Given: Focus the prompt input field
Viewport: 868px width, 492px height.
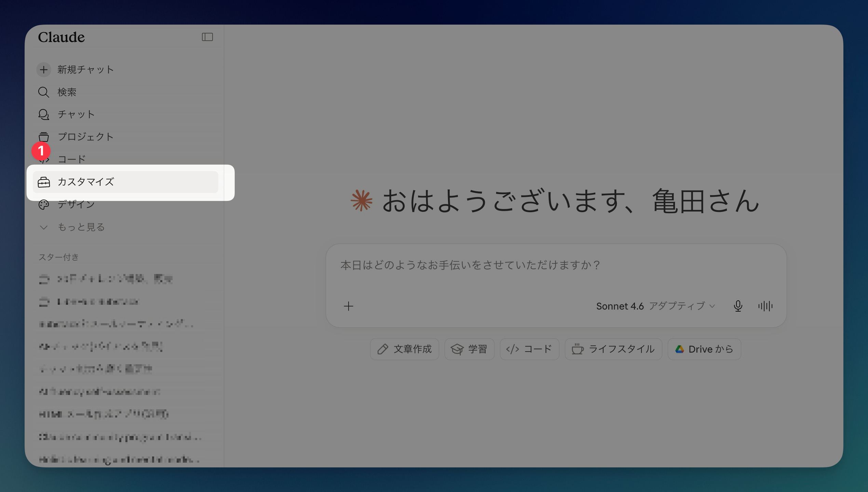Looking at the screenshot, I should [x=556, y=265].
